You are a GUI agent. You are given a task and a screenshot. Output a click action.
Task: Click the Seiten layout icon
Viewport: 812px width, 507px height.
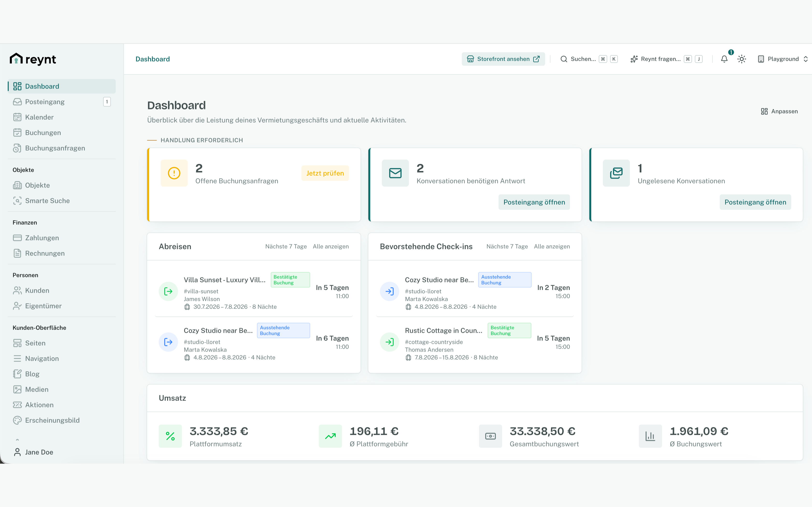pos(17,343)
